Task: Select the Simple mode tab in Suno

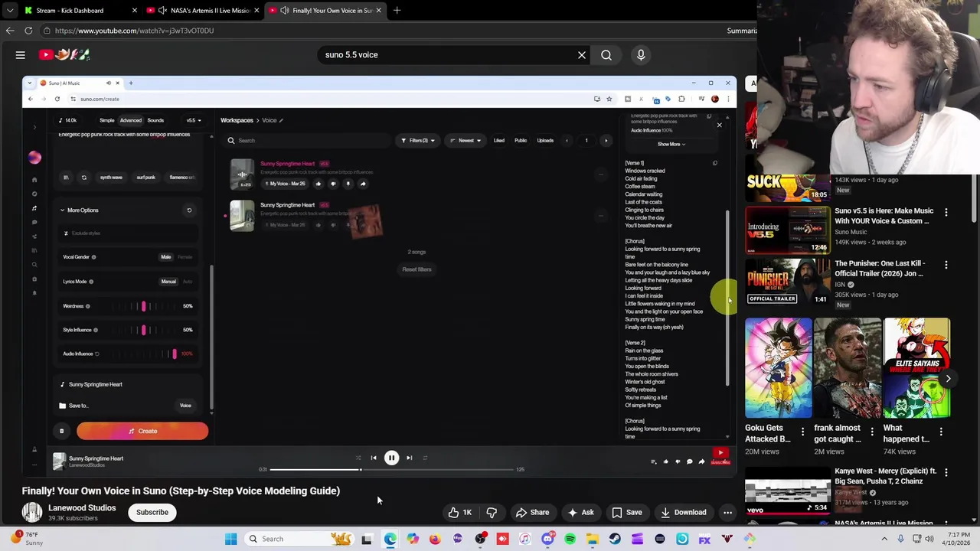Action: pos(106,120)
